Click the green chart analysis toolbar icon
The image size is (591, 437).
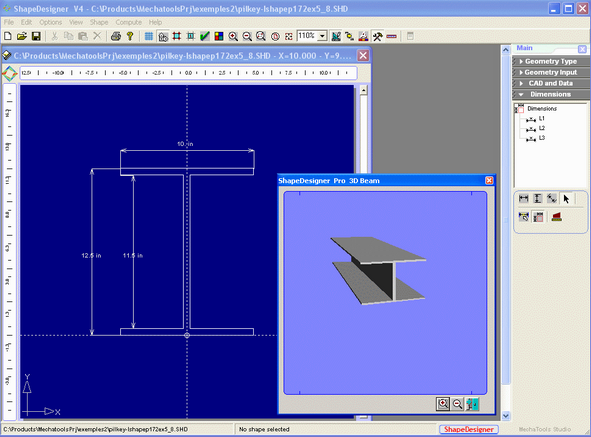336,36
